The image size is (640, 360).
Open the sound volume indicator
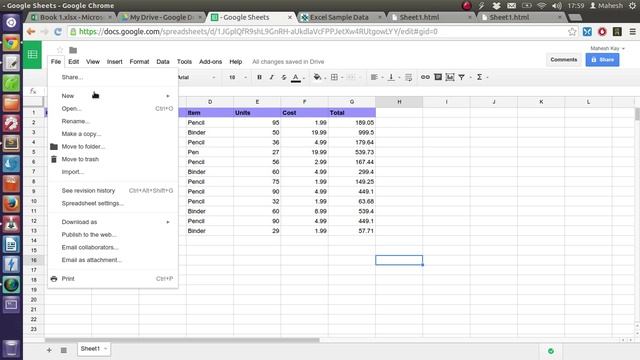(x=557, y=6)
